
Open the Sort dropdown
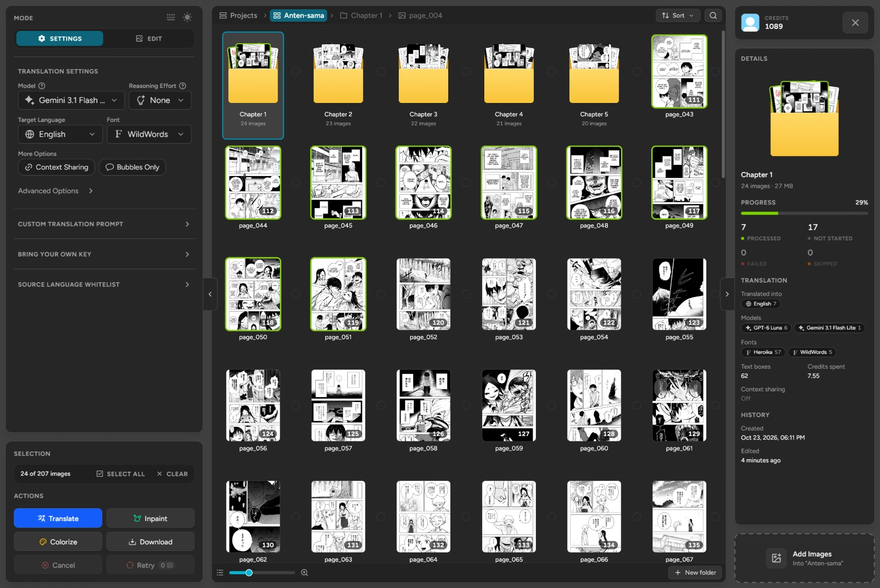678,15
